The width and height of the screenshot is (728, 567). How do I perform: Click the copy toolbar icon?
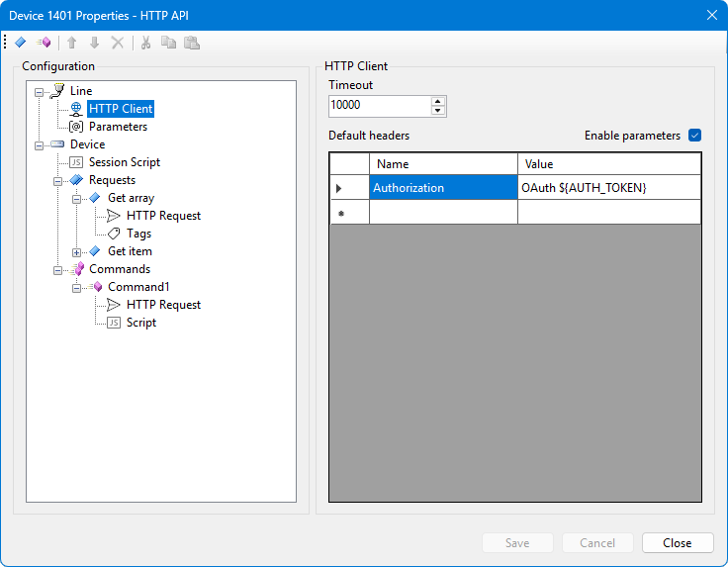[x=168, y=43]
